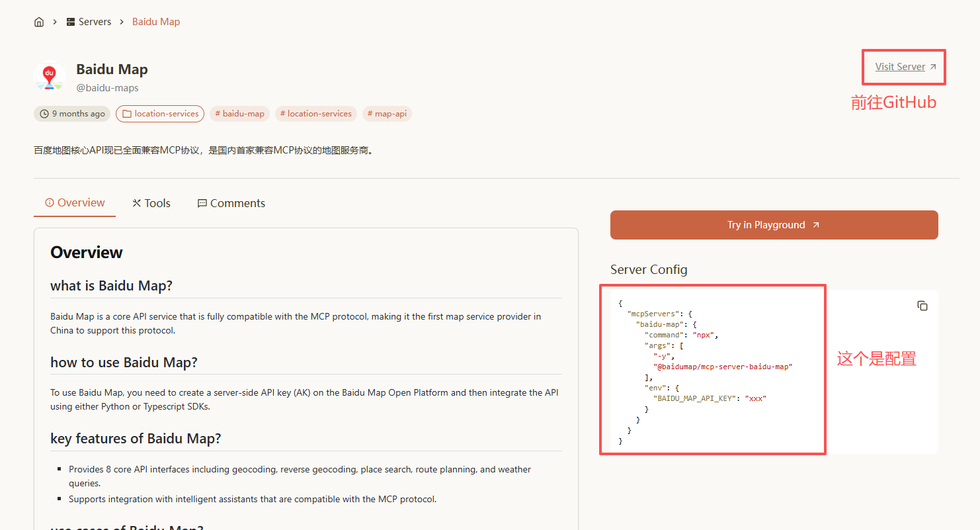Switch to the Comments tab
Screen dimensions: 980x530
(231, 203)
